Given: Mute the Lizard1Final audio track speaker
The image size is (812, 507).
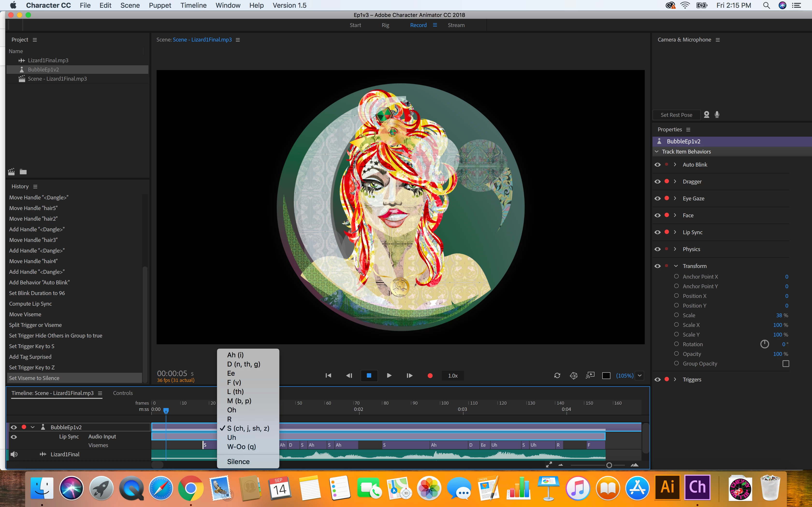Looking at the screenshot, I should click(x=14, y=454).
